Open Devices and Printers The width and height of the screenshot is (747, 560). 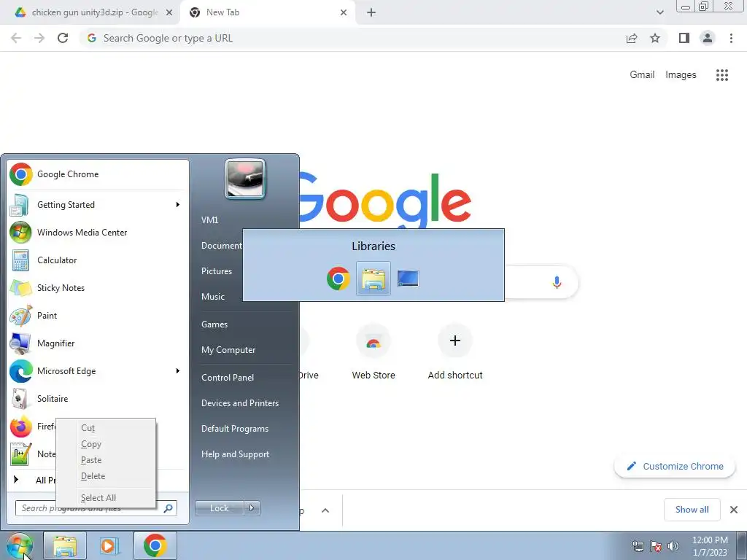[239, 403]
